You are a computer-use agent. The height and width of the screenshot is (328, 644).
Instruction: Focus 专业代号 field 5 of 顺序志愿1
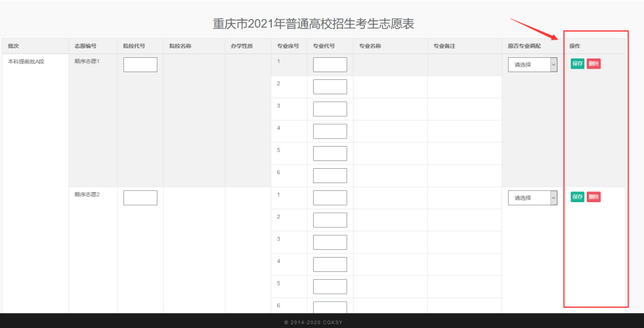point(330,153)
